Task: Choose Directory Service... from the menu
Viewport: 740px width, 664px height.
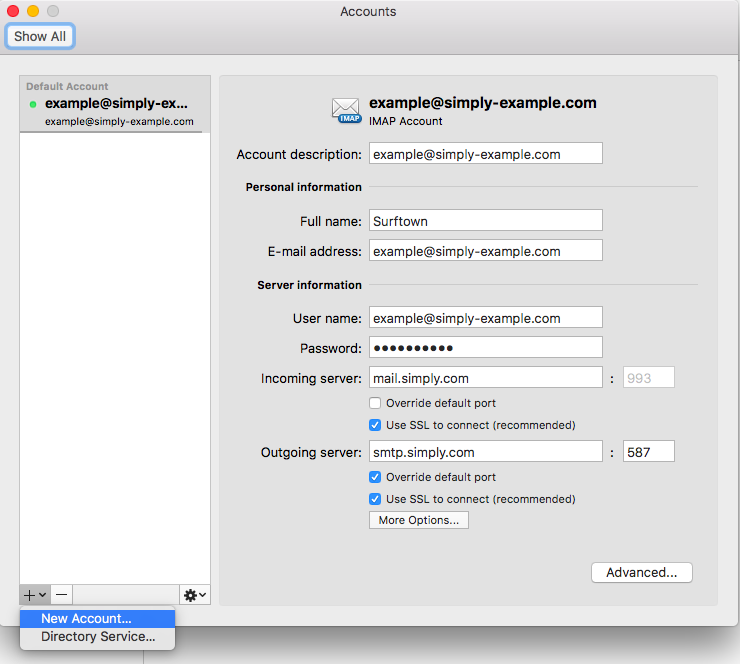Action: (98, 636)
